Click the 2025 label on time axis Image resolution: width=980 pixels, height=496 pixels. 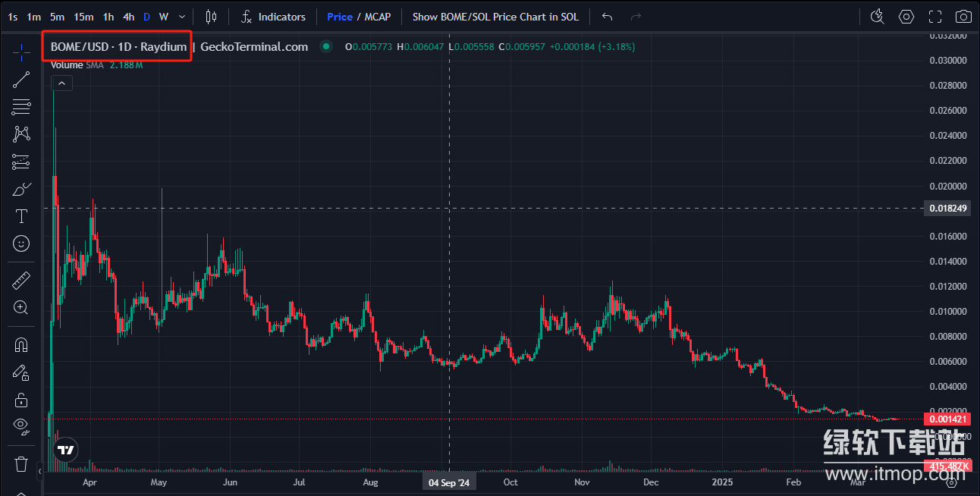pyautogui.click(x=723, y=482)
